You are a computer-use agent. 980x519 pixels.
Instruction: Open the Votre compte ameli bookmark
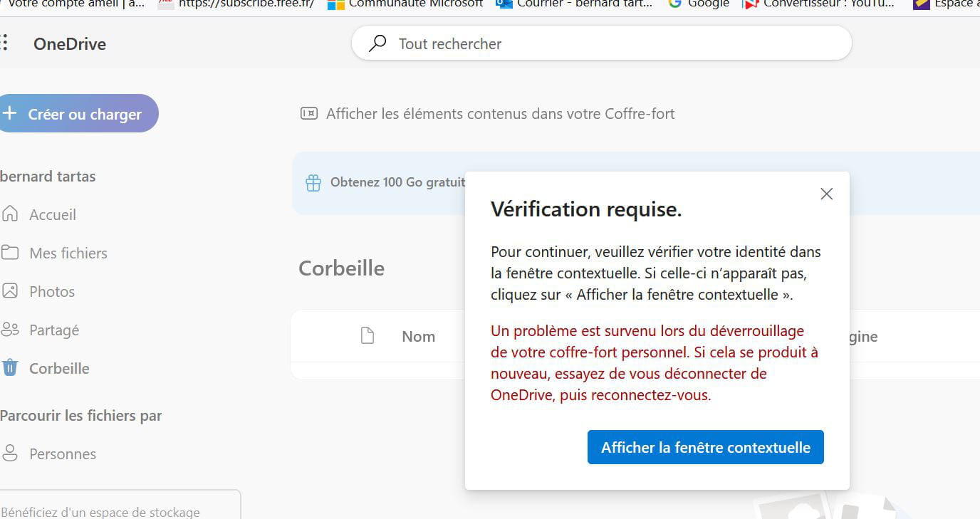[72, 4]
